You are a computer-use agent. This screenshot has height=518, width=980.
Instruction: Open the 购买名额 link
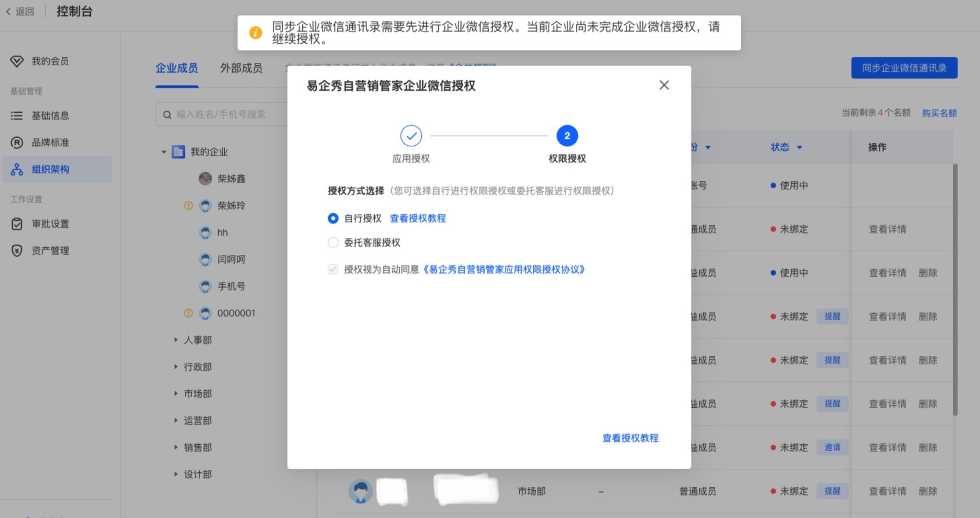pos(939,113)
